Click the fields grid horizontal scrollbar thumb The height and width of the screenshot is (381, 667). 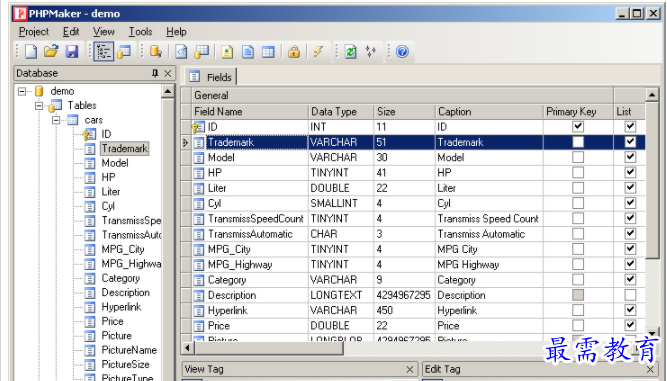[x=268, y=348]
